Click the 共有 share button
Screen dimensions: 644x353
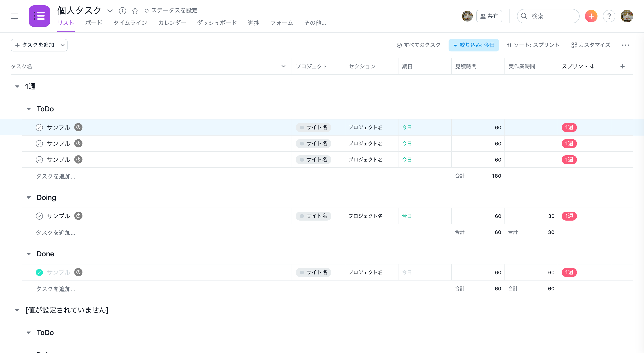tap(489, 16)
